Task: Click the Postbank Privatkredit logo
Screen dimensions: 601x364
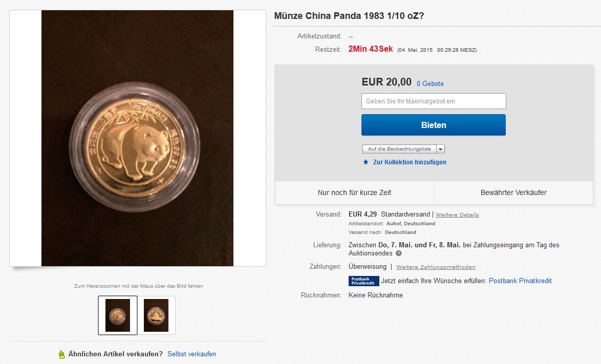Action: coord(363,281)
